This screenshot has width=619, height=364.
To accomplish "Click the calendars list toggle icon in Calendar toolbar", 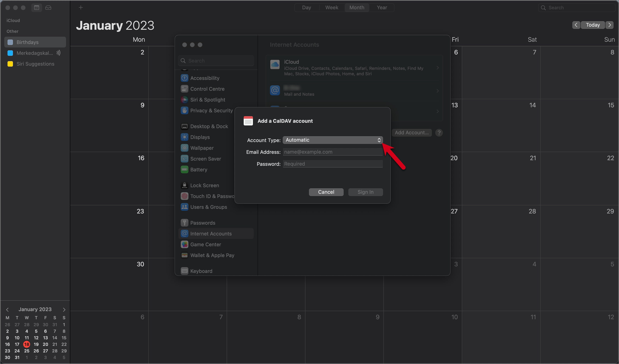I will (36, 8).
